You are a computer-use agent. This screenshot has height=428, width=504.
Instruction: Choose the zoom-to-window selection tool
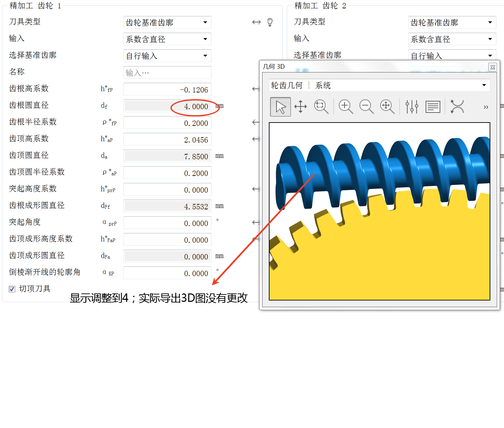tap(321, 107)
